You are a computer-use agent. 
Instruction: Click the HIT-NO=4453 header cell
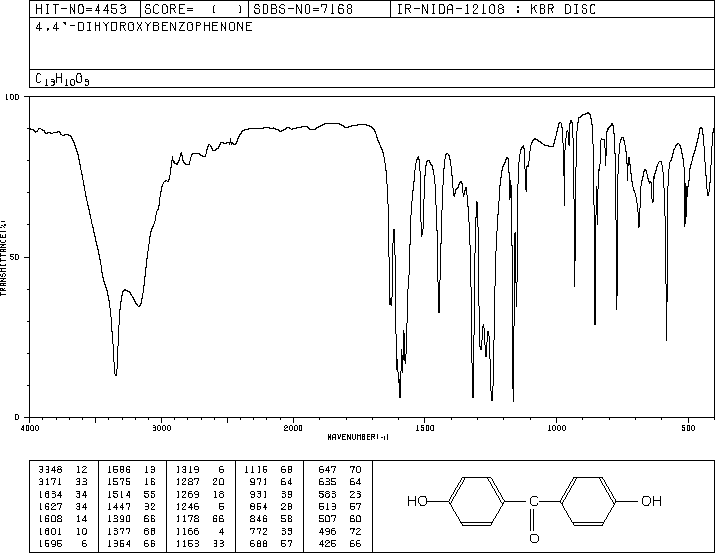[85, 9]
